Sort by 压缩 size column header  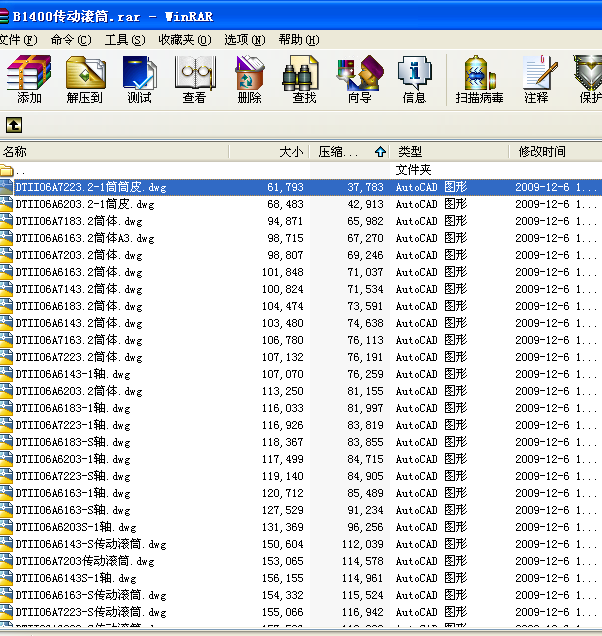(x=350, y=152)
